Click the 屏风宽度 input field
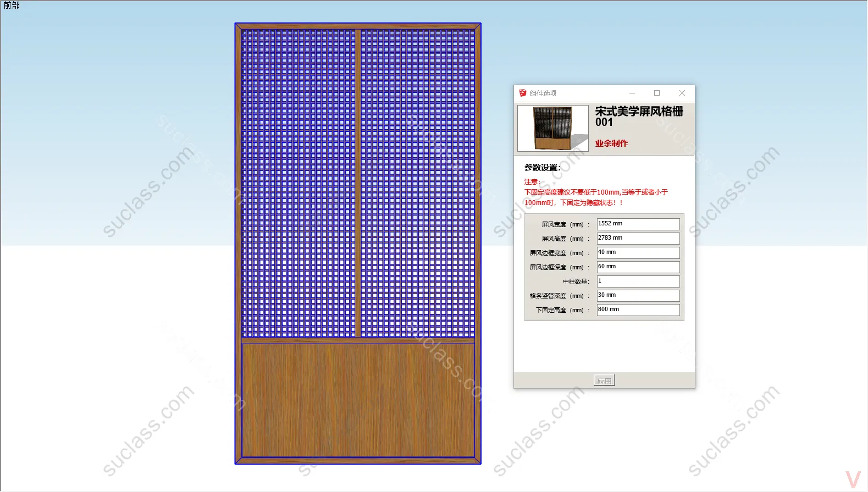Image resolution: width=868 pixels, height=492 pixels. tap(638, 224)
